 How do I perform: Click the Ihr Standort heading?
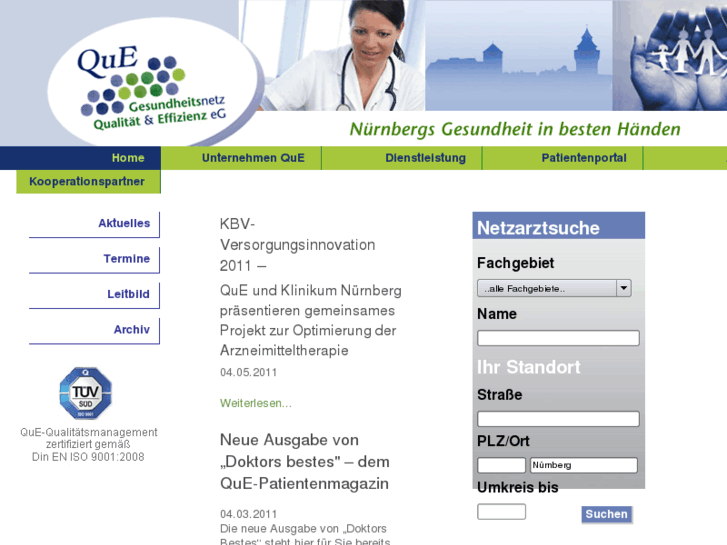click(x=529, y=367)
